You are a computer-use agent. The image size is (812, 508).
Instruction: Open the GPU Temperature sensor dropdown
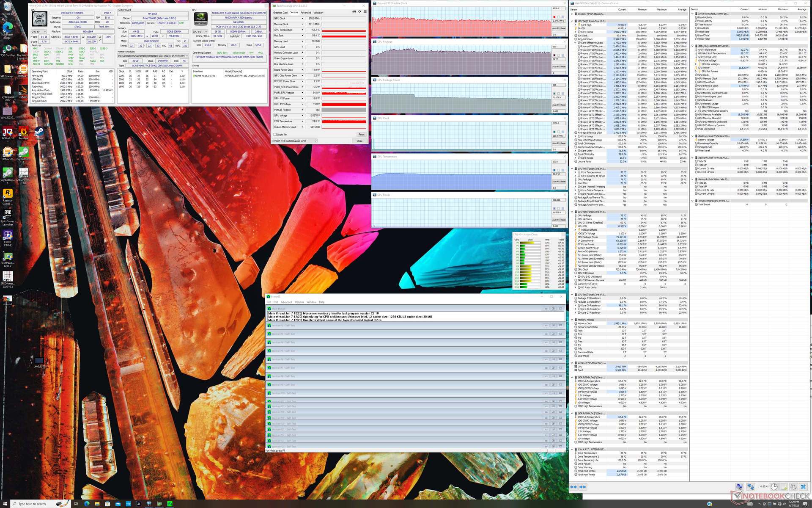click(x=302, y=30)
